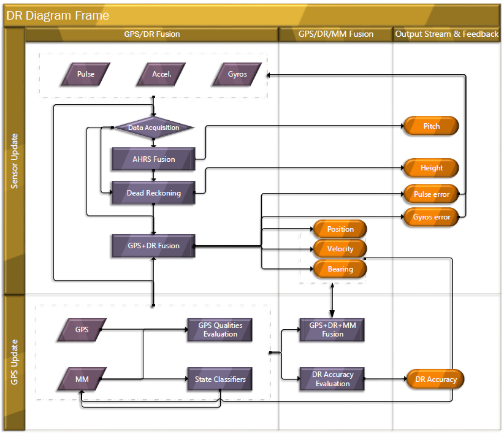The height and width of the screenshot is (434, 504).
Task: Select the GPS/DR/MM Fusion column header
Action: click(x=335, y=34)
